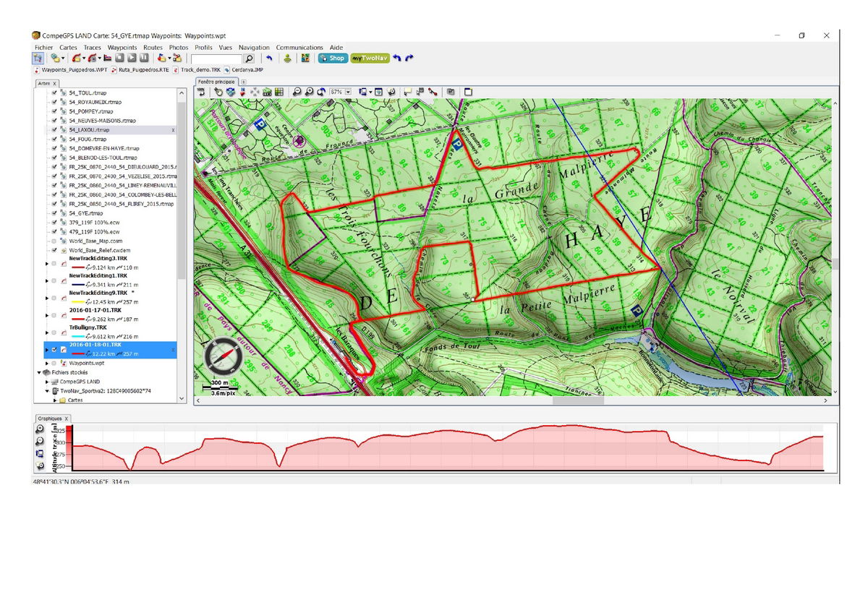Uncheck the 54_GYE.rtmap checkbox

[54, 213]
